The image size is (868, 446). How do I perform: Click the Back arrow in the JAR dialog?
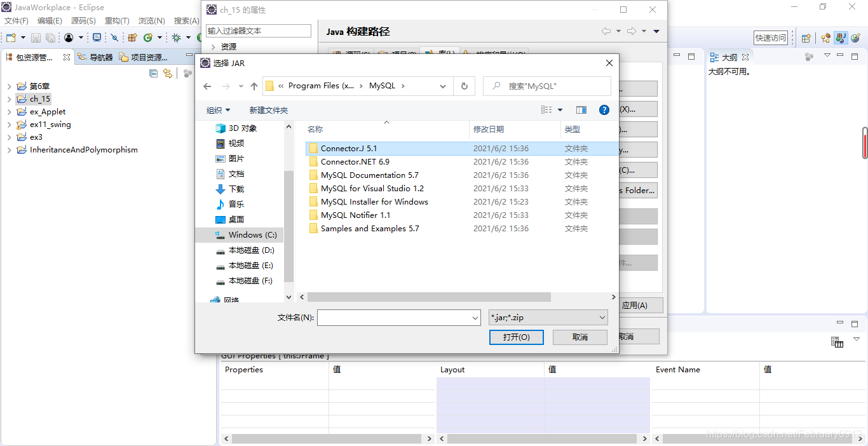coord(207,86)
